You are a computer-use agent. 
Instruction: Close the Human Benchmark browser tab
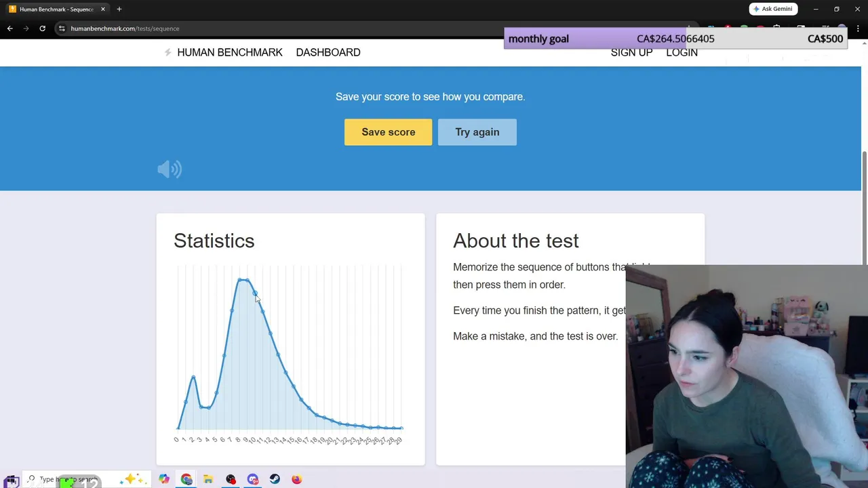coord(103,9)
